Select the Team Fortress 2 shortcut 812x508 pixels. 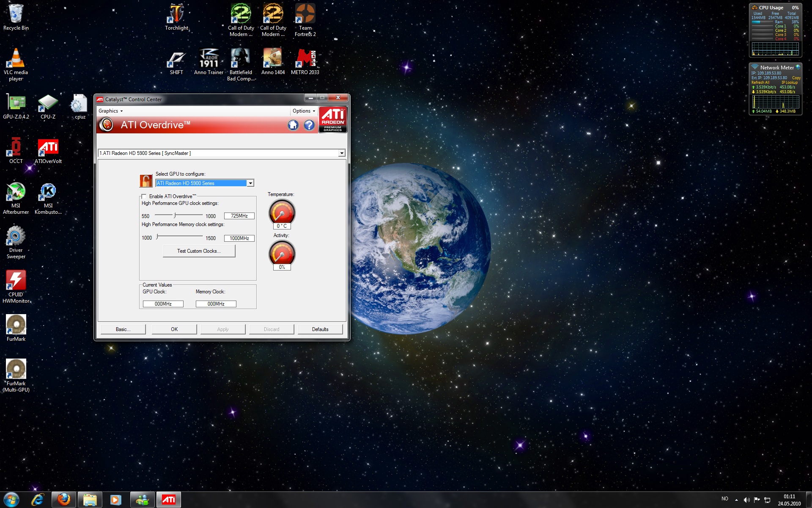(x=305, y=20)
